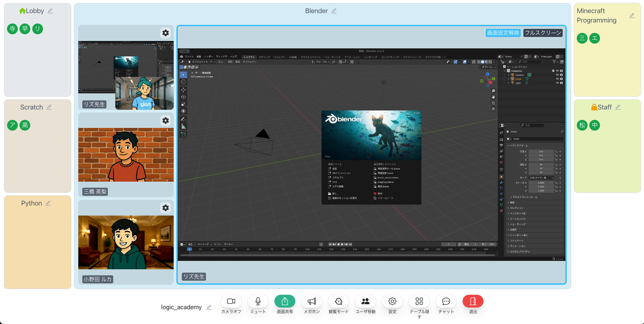Open the ユーザ移動 tool
644x324 pixels.
click(x=365, y=301)
